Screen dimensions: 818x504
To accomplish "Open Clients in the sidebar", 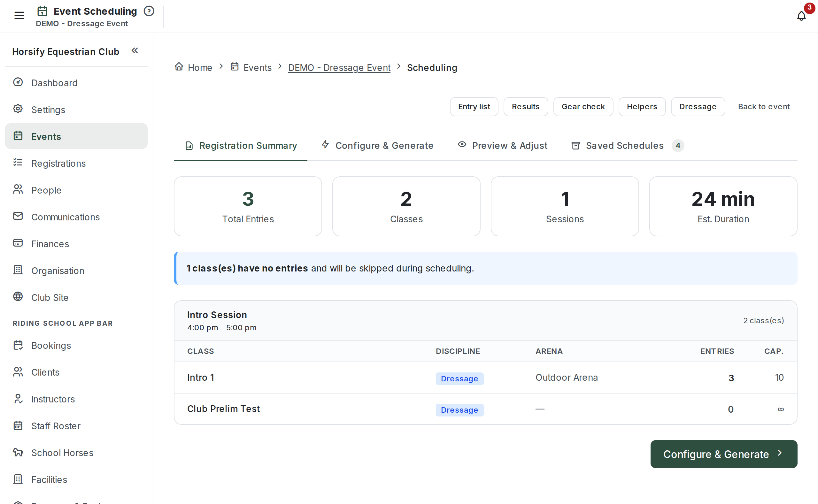I will point(76,372).
